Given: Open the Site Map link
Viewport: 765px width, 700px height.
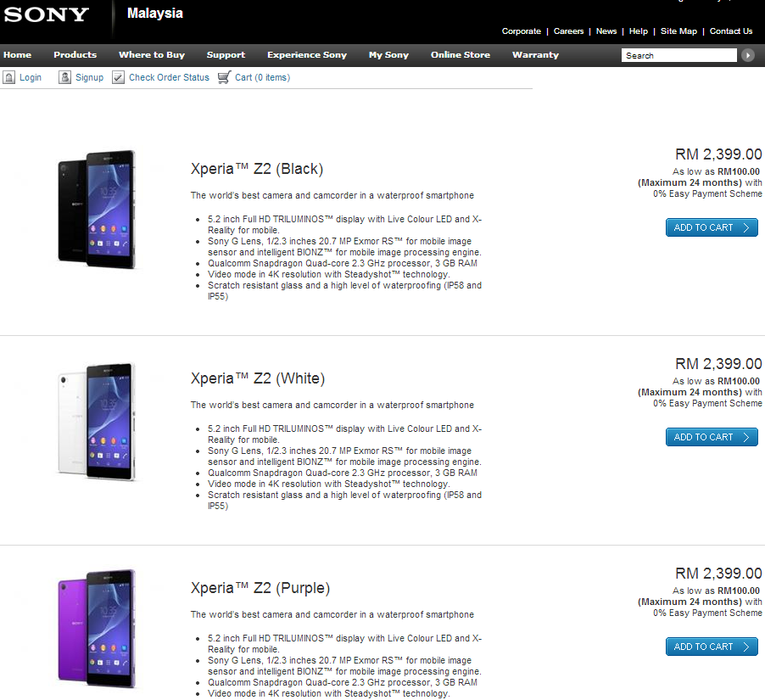Looking at the screenshot, I should (x=678, y=31).
